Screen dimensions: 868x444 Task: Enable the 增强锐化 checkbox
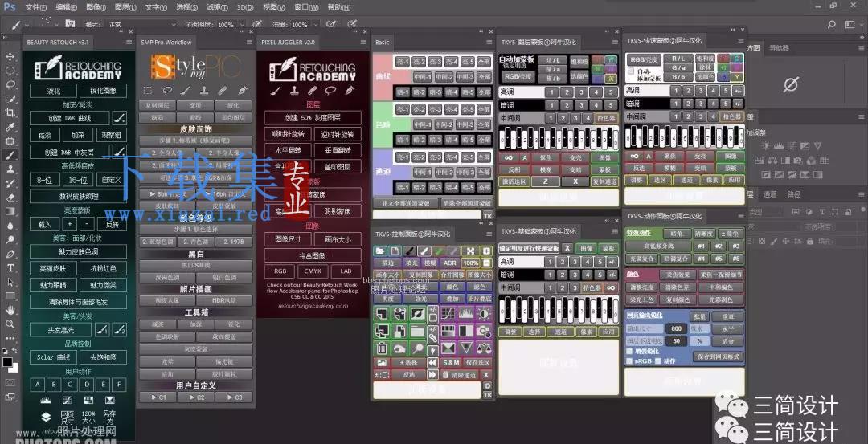coord(629,351)
